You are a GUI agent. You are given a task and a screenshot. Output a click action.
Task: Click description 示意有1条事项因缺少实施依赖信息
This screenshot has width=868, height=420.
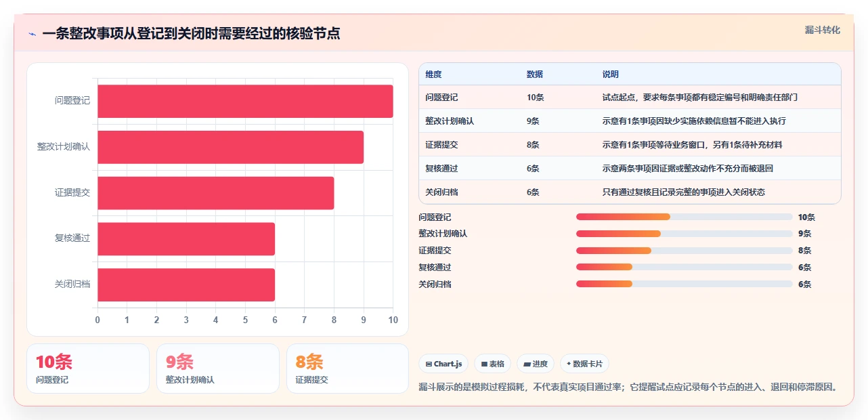694,121
